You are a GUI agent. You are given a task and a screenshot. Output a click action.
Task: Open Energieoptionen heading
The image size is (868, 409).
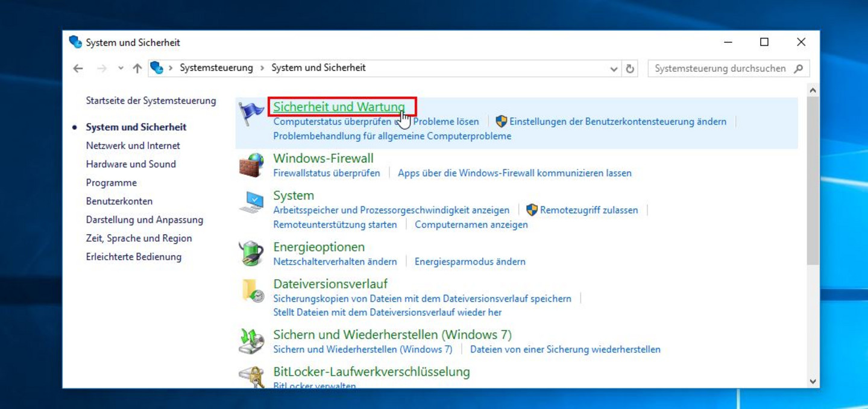point(319,247)
